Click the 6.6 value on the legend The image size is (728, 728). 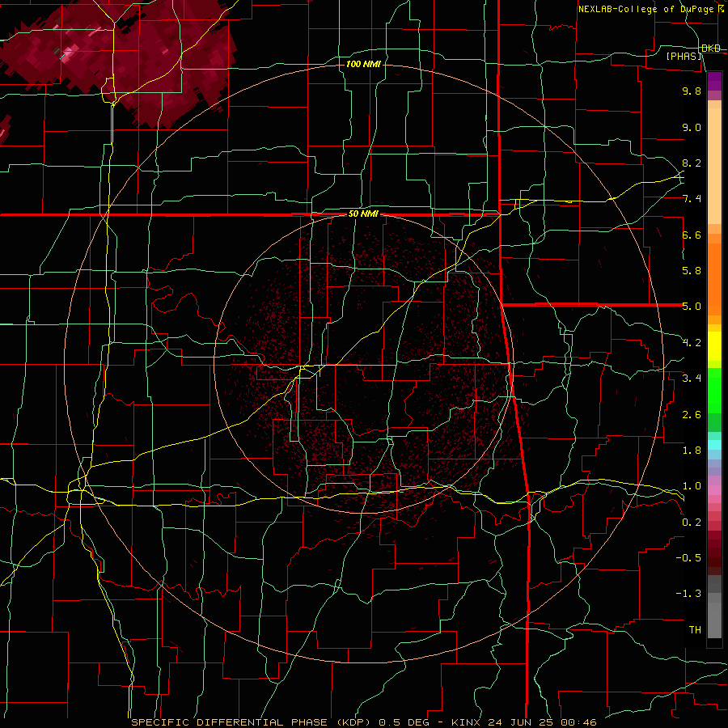(692, 235)
